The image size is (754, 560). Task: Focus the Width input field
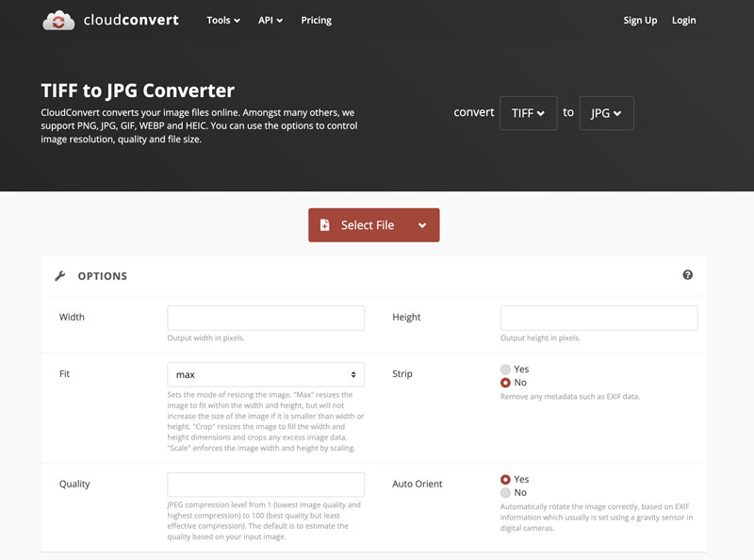pyautogui.click(x=266, y=318)
